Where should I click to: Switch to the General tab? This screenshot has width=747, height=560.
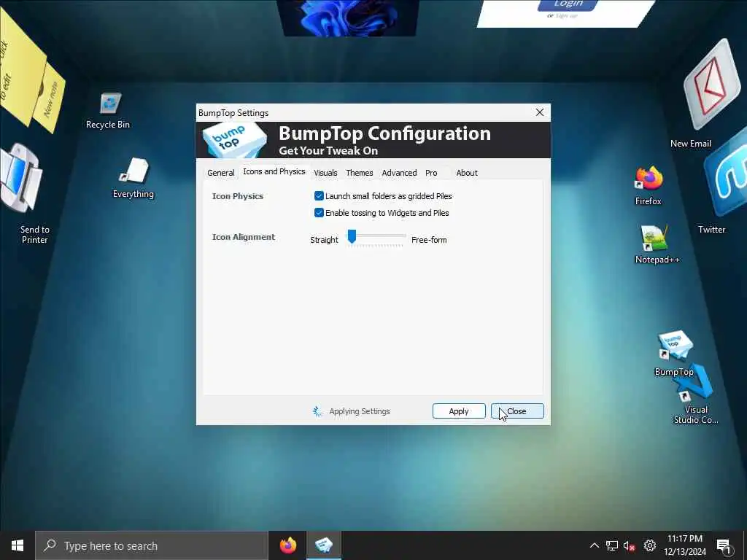[x=220, y=173]
